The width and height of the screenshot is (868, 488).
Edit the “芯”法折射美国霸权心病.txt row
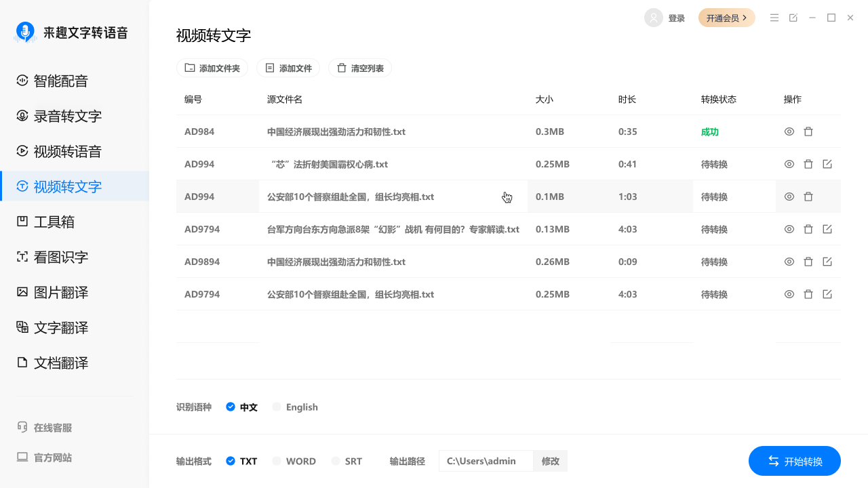pyautogui.click(x=827, y=164)
